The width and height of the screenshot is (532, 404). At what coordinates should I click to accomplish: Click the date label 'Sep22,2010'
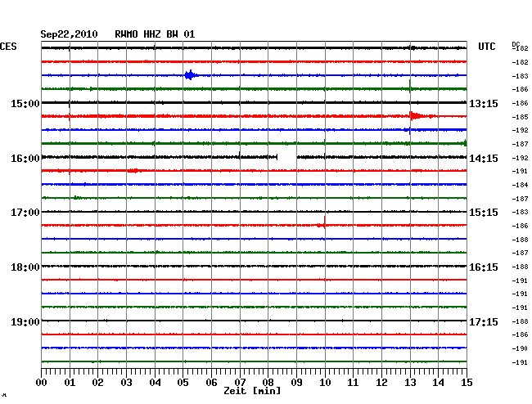[69, 34]
